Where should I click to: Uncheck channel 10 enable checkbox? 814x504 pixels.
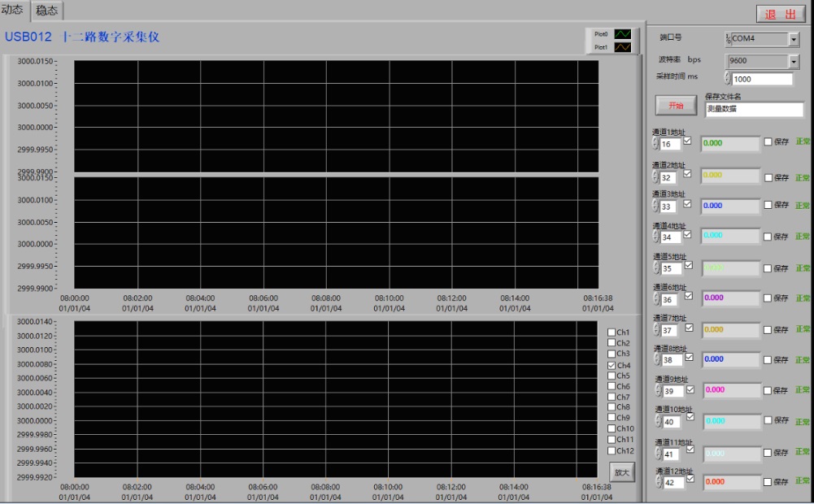[690, 416]
